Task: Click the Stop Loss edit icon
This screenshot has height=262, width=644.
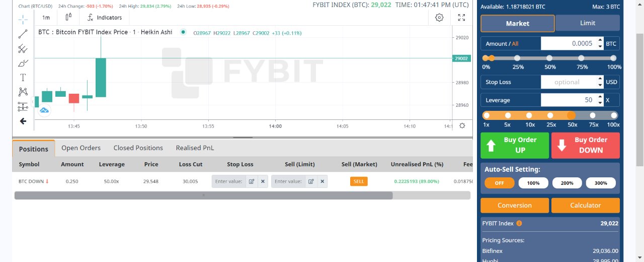Action: pyautogui.click(x=252, y=181)
